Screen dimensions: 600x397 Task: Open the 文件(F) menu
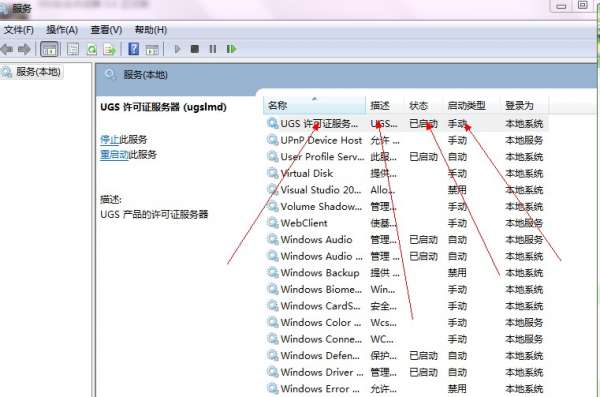click(18, 30)
